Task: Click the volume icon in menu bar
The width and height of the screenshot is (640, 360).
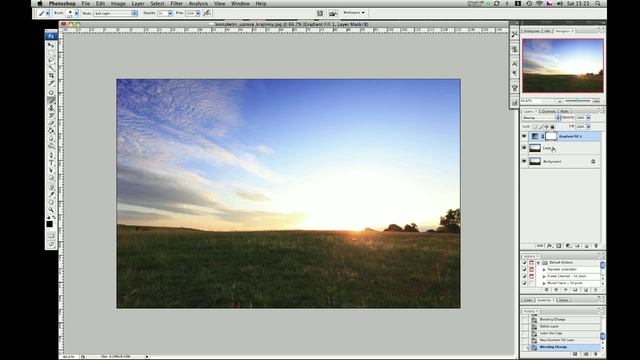Action: (x=559, y=4)
